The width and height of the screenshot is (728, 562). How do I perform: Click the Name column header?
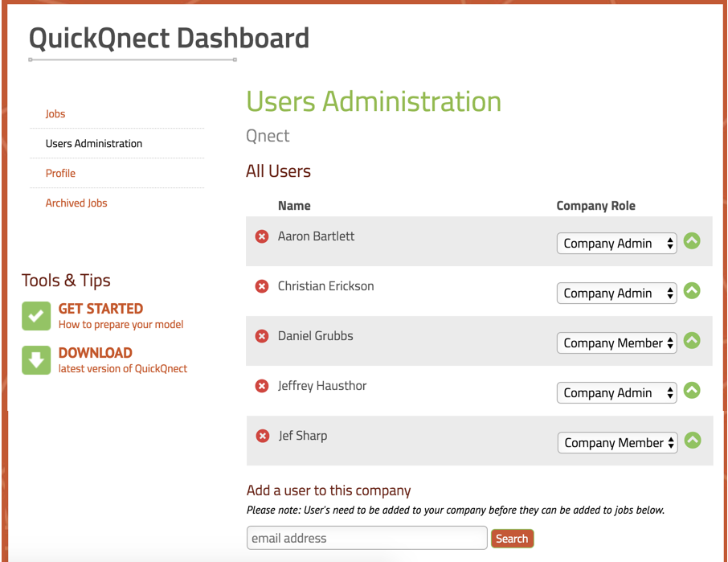tap(294, 206)
